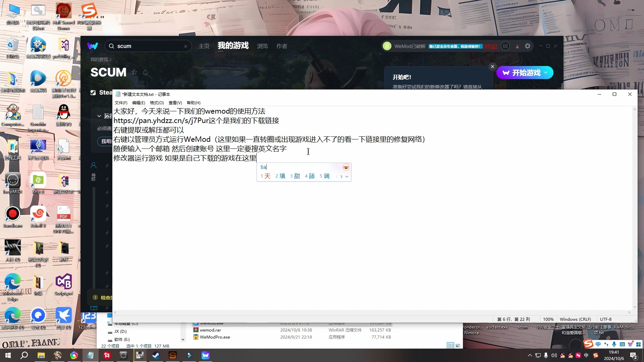Image resolution: width=644 pixels, height=362 pixels.
Task: Open File Explorer from taskbar
Action: tap(41, 355)
